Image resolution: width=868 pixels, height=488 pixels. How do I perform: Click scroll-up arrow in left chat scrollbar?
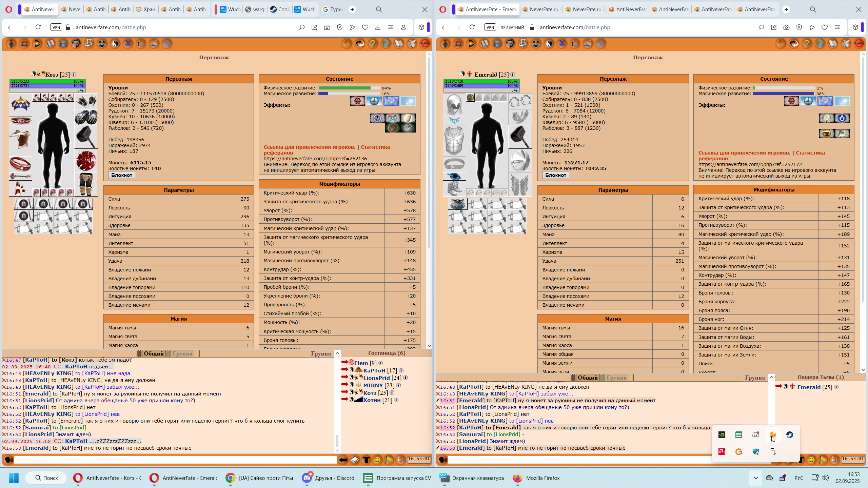click(337, 353)
